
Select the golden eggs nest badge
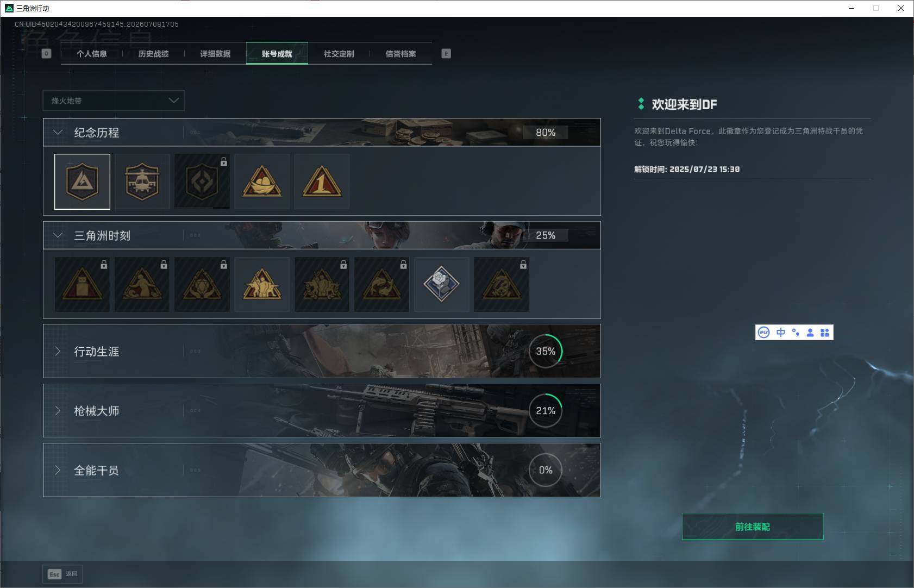(262, 182)
